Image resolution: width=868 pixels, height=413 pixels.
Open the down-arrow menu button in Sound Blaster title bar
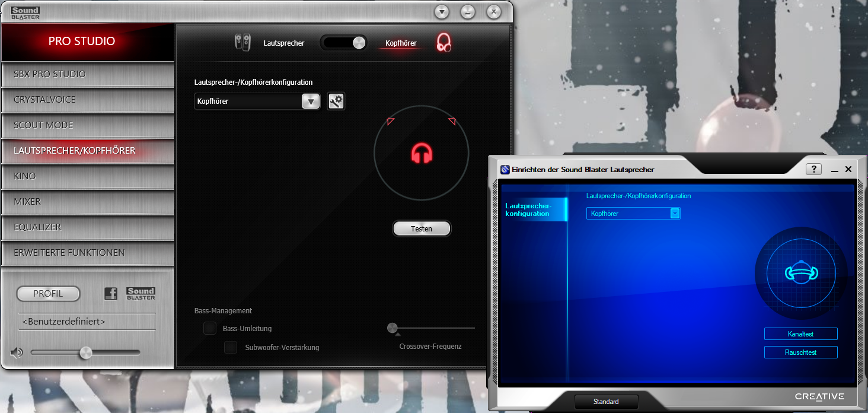pos(442,11)
